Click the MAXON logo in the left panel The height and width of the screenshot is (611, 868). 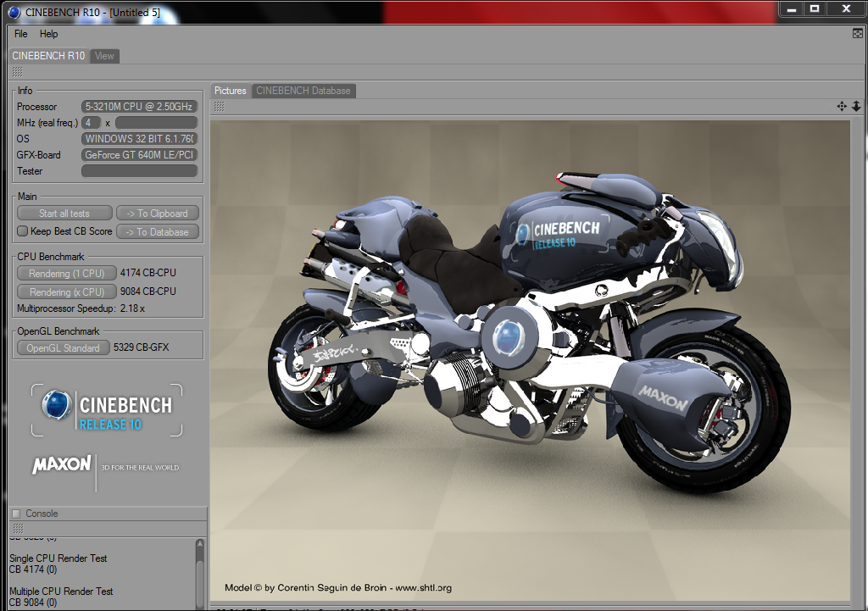coord(61,464)
